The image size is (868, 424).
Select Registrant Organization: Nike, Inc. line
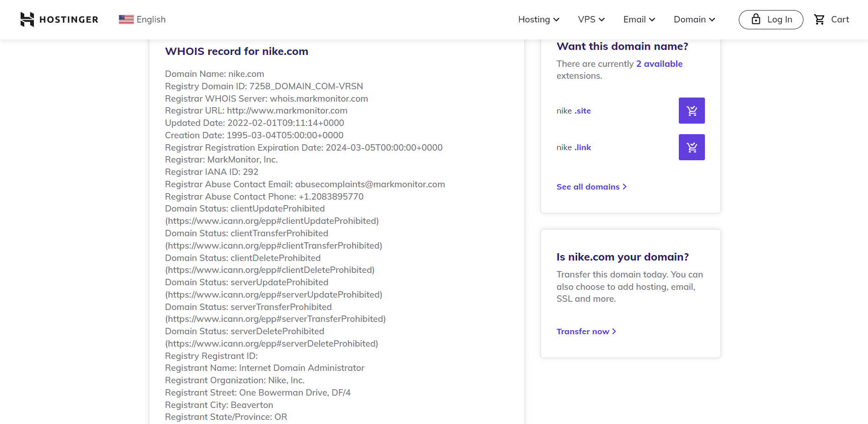235,380
